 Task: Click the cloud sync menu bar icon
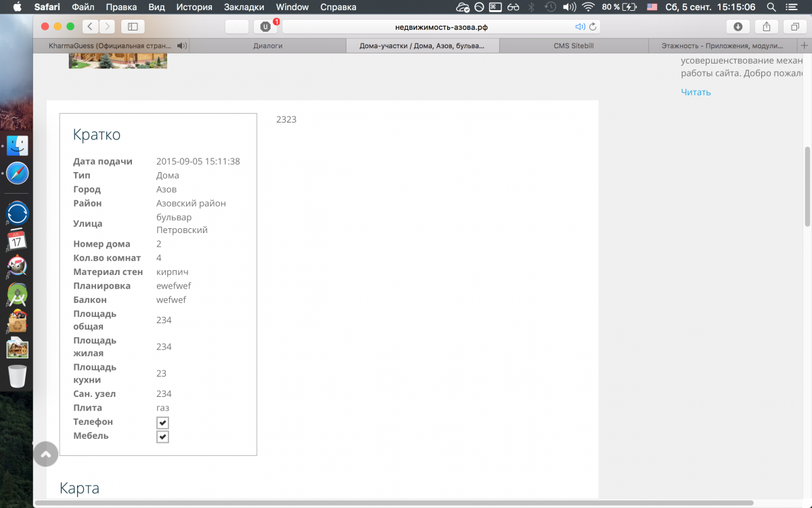click(463, 7)
